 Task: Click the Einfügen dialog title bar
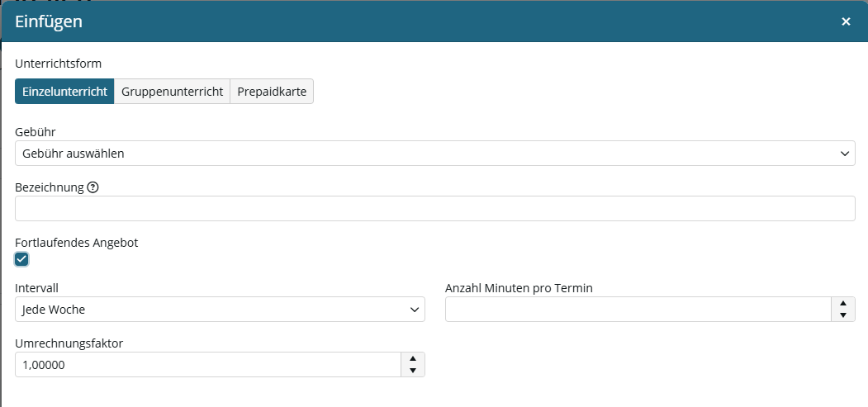click(x=435, y=21)
